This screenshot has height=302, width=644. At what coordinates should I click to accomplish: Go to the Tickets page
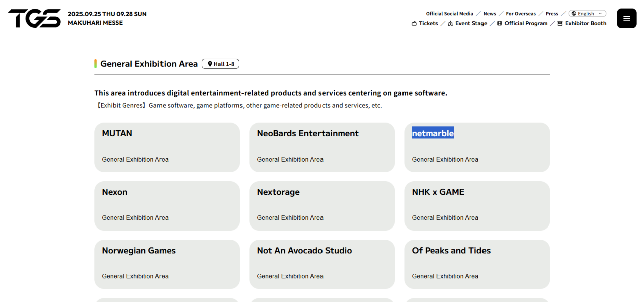428,23
